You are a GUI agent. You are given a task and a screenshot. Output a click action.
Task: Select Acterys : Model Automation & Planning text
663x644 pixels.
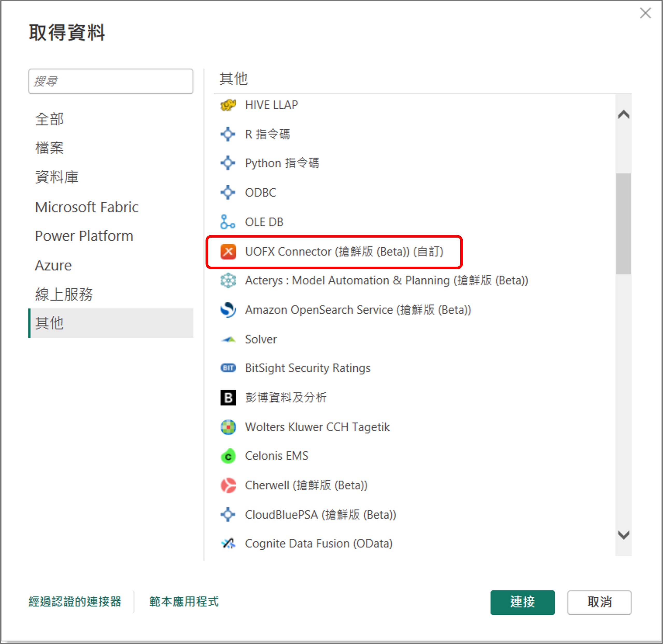pyautogui.click(x=387, y=281)
